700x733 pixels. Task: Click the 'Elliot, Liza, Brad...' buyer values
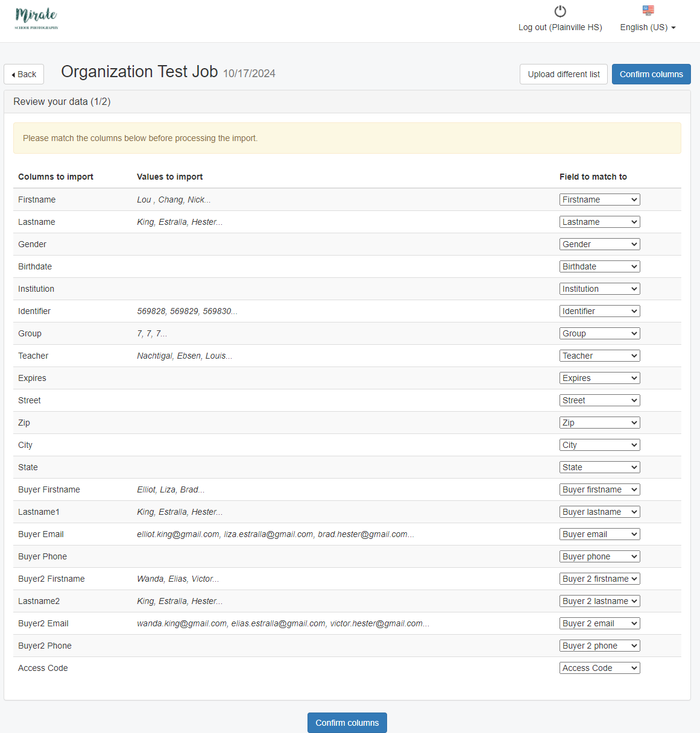171,489
